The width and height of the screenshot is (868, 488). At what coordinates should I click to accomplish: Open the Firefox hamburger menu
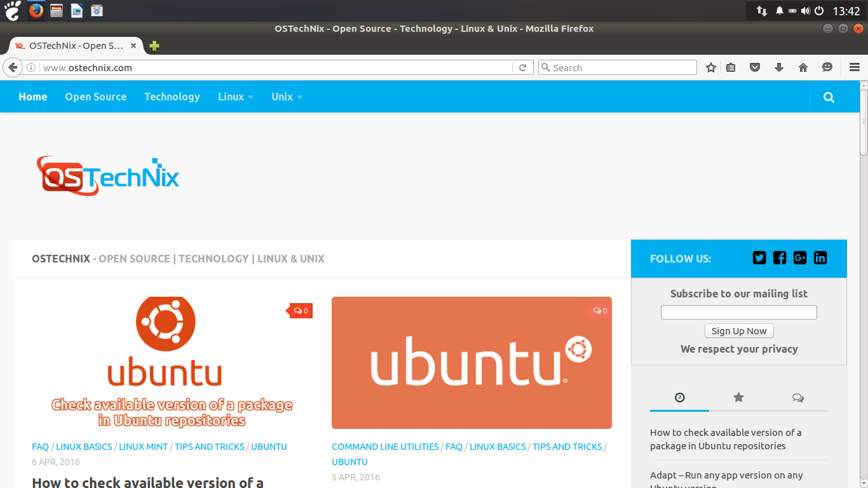tap(855, 67)
